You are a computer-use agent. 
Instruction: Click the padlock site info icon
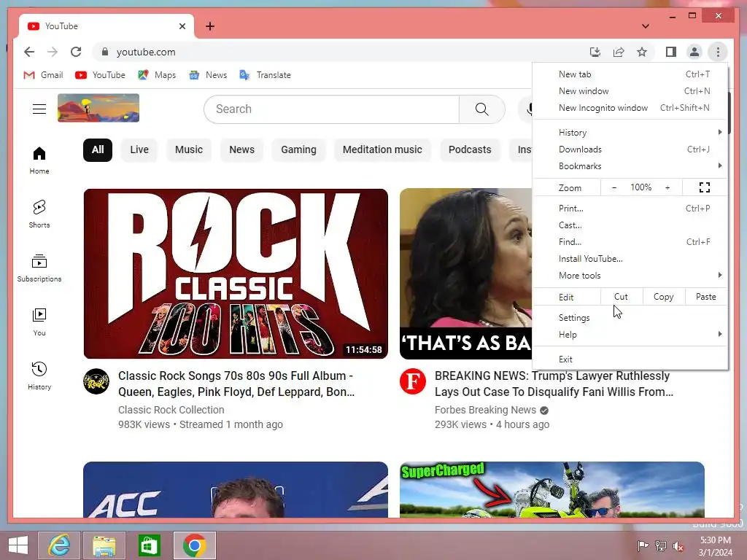(x=105, y=52)
